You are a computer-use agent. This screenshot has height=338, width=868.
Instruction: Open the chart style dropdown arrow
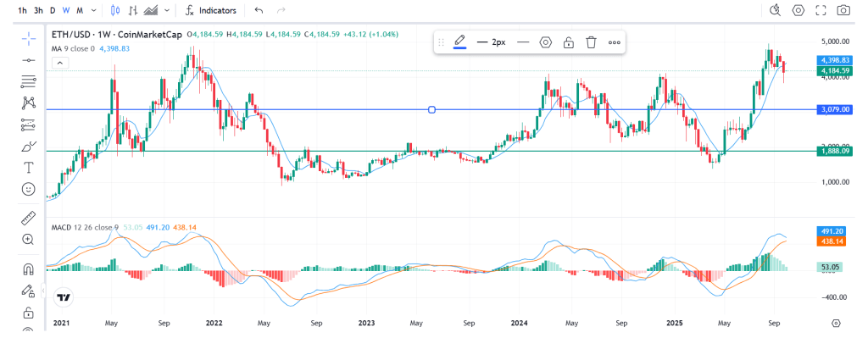[x=167, y=10]
